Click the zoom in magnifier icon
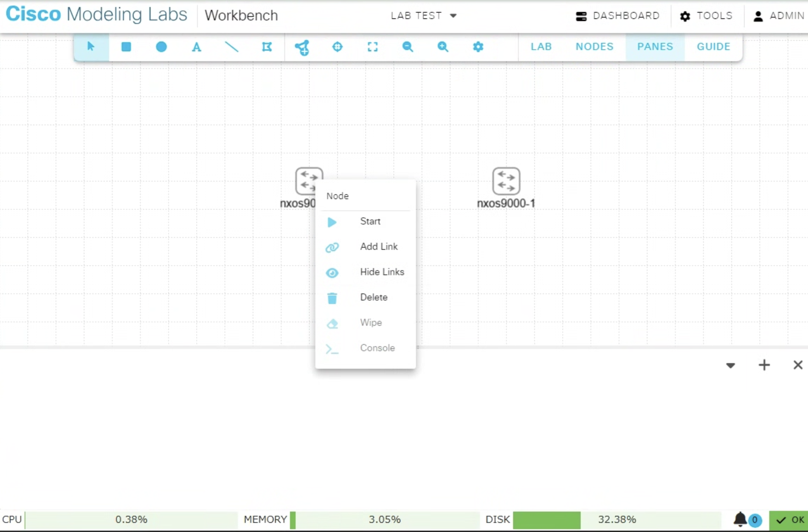Viewport: 808px width, 532px height. pyautogui.click(x=443, y=47)
